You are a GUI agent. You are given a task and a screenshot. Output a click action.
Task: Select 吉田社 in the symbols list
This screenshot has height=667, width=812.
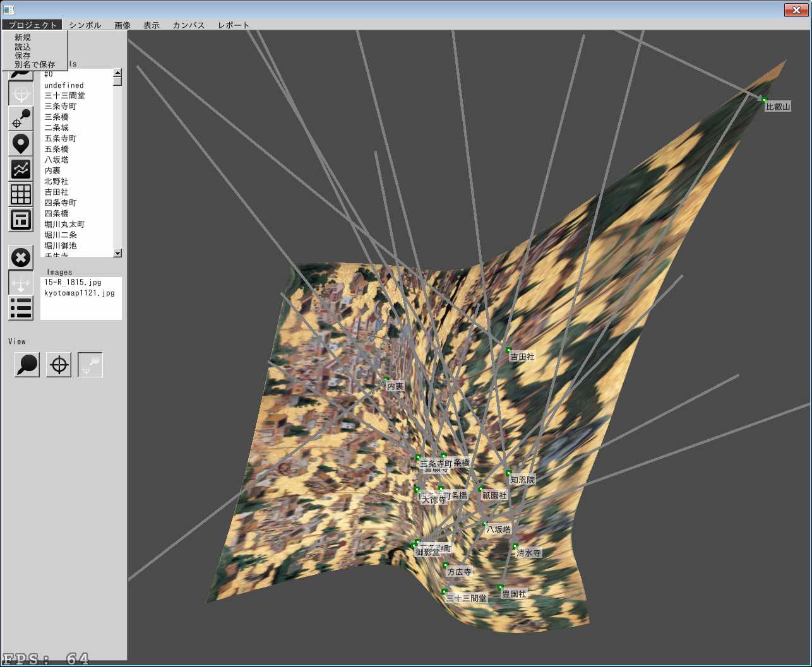(x=76, y=192)
